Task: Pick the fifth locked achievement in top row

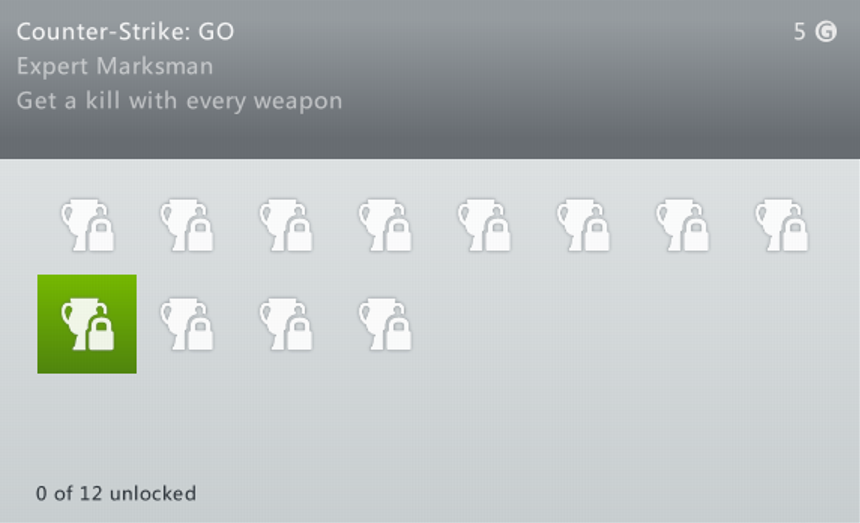Action: 484,225
